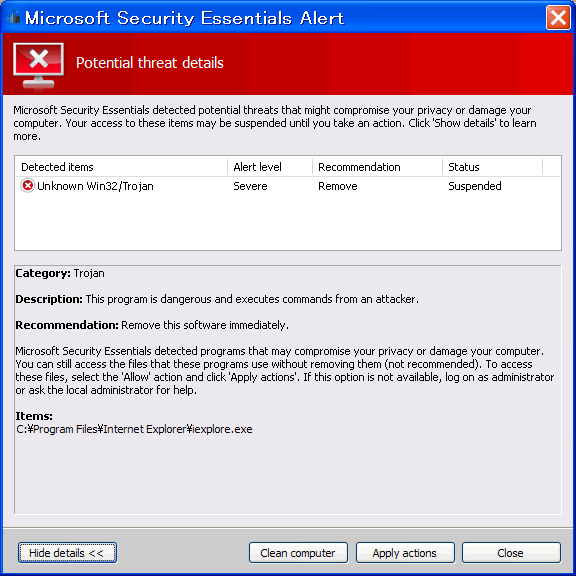
Task: Click the red monitor threat icon
Action: [x=39, y=65]
